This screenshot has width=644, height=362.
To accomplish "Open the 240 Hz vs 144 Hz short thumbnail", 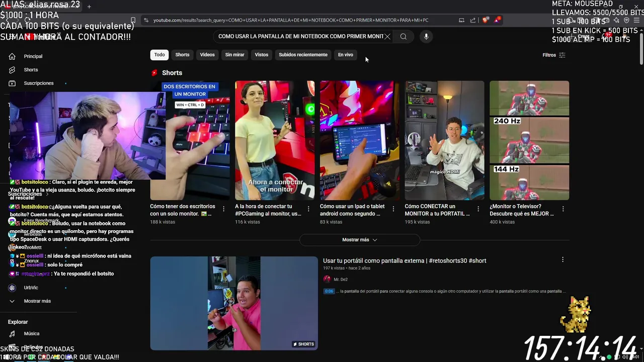I will point(529,140).
